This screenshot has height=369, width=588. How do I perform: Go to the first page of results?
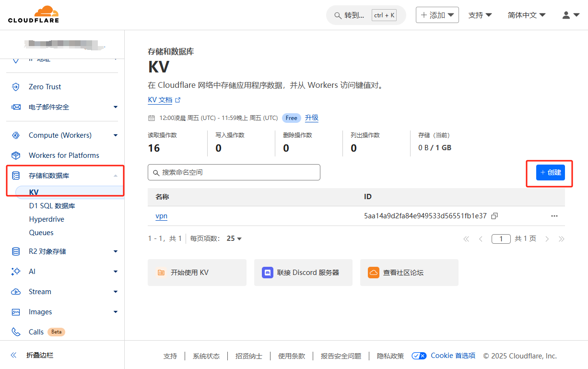pos(466,239)
